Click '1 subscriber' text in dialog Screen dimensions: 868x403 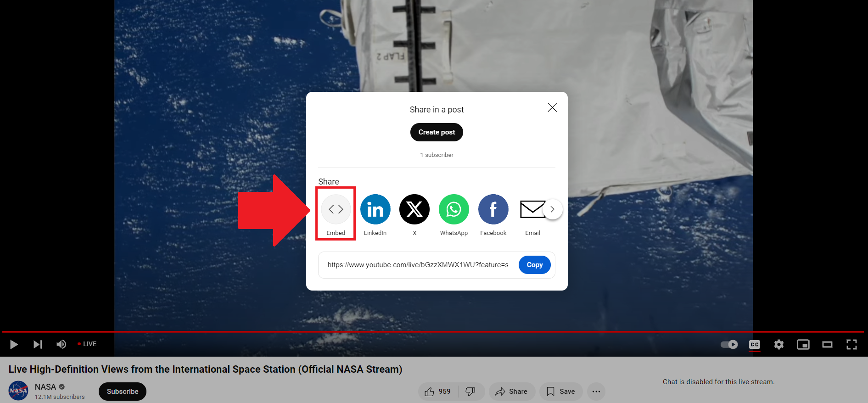pyautogui.click(x=437, y=155)
